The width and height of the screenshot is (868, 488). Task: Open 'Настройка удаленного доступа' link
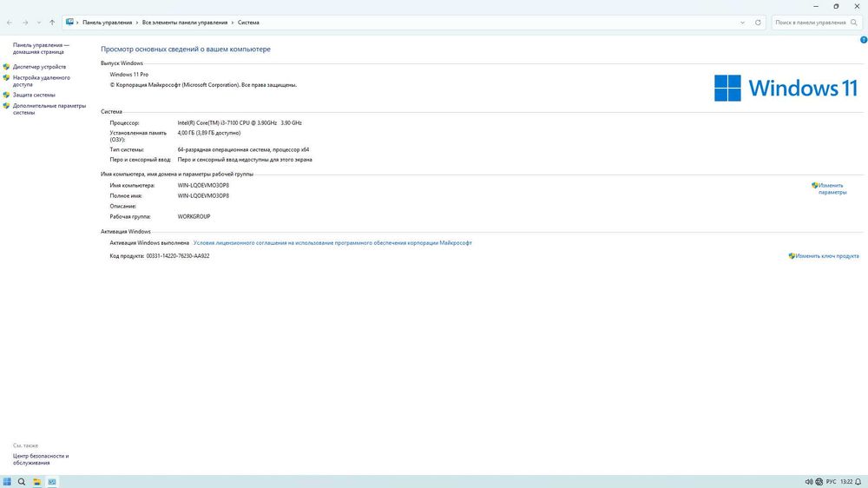click(42, 81)
